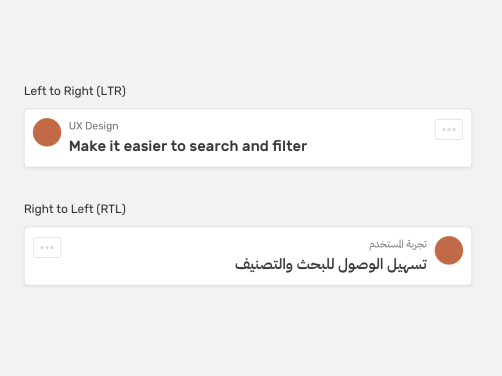Screen dimensions: 502x376
Task: Click the word "filter" in the LTR title
Action: (290, 146)
